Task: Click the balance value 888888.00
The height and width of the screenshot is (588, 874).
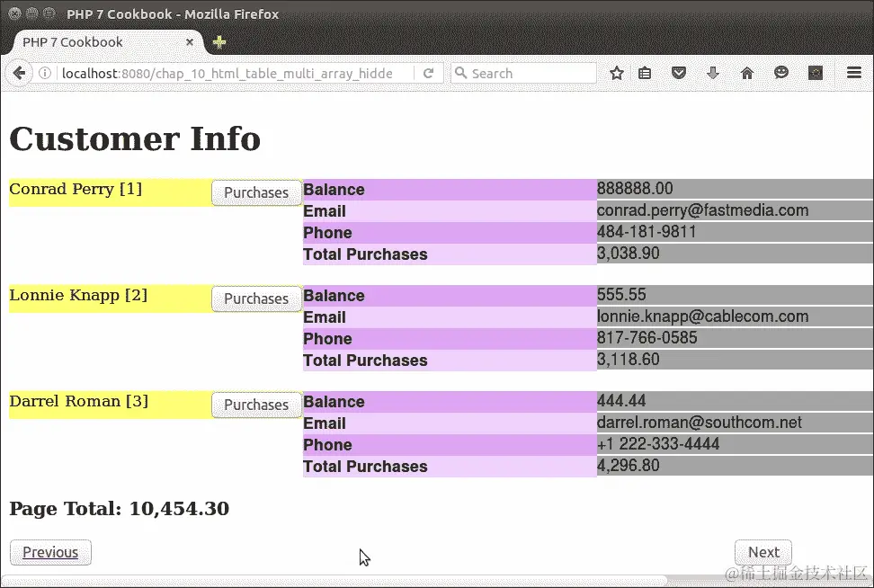Action: pyautogui.click(x=635, y=189)
